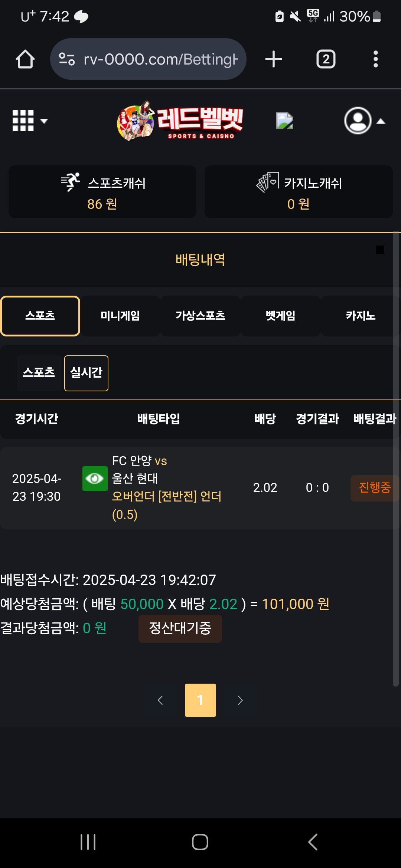Open a new browser tab with plus icon
Viewport: 401px width, 868px height.
pos(274,59)
